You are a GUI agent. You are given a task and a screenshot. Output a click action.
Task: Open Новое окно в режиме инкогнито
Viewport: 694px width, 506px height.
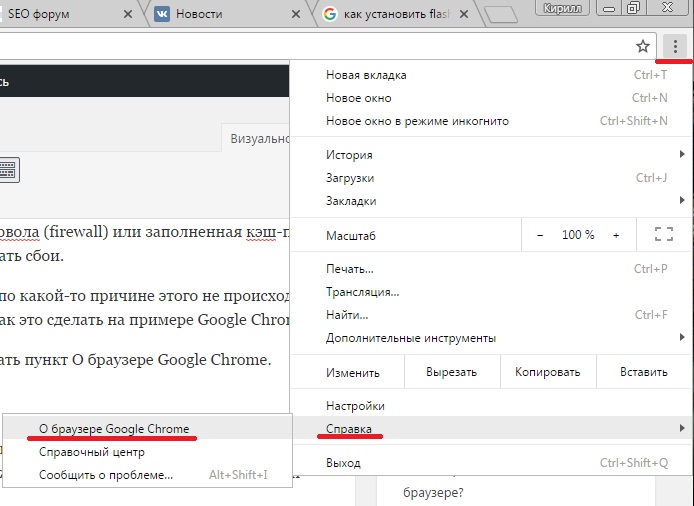491,121
